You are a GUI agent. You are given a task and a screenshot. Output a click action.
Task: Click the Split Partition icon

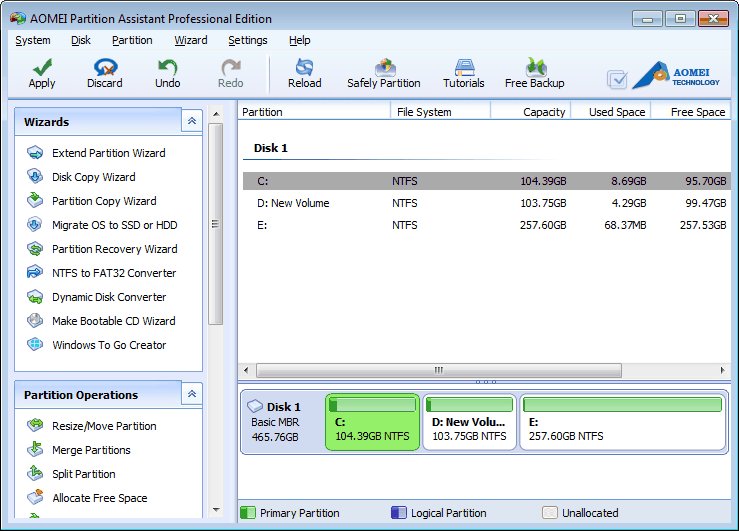pos(35,473)
